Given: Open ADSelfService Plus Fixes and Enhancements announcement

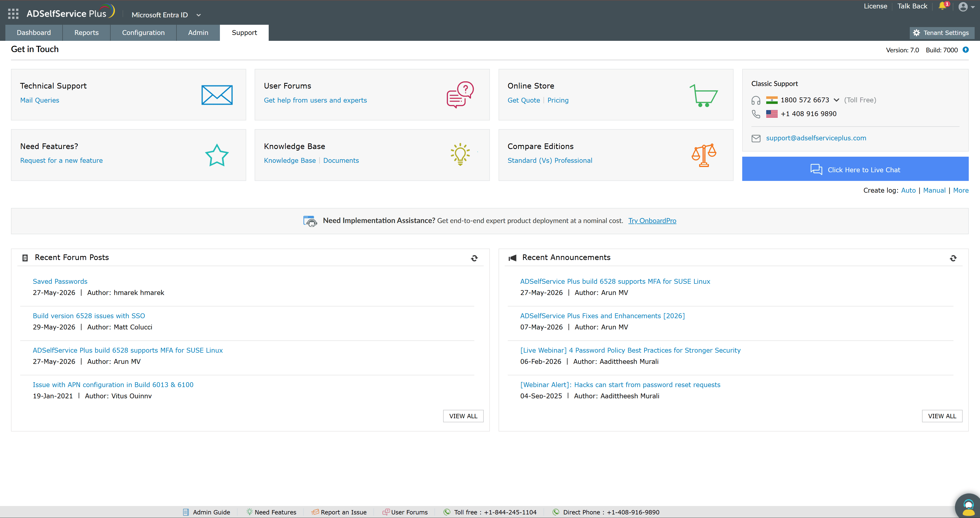Looking at the screenshot, I should click(x=602, y=316).
